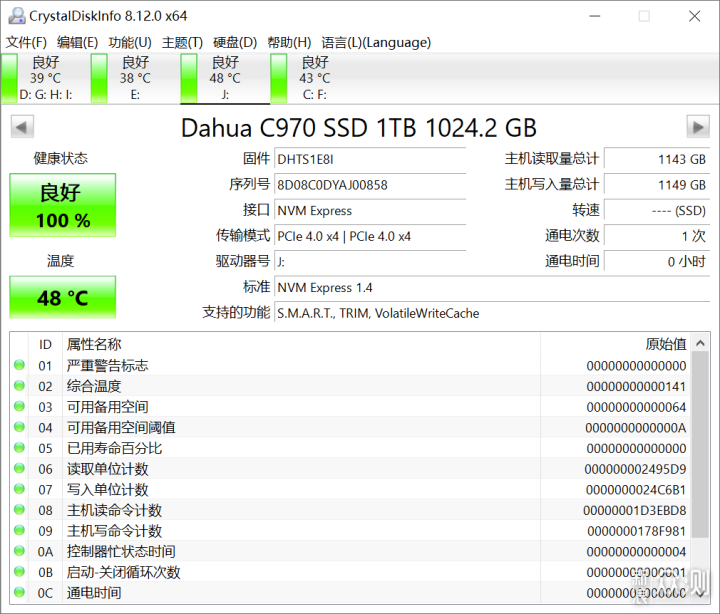720x614 pixels.
Task: Click the supported features field with TRIM
Action: (x=492, y=314)
